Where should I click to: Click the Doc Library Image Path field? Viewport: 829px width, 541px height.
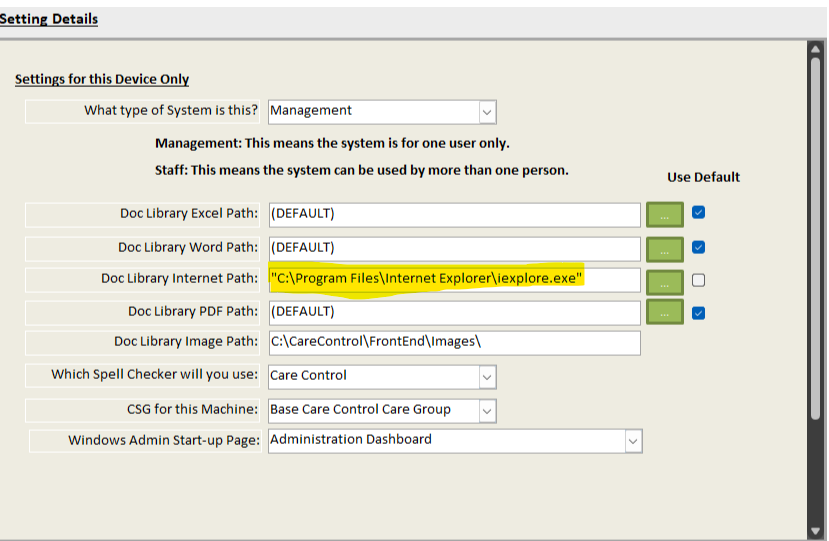(x=455, y=343)
